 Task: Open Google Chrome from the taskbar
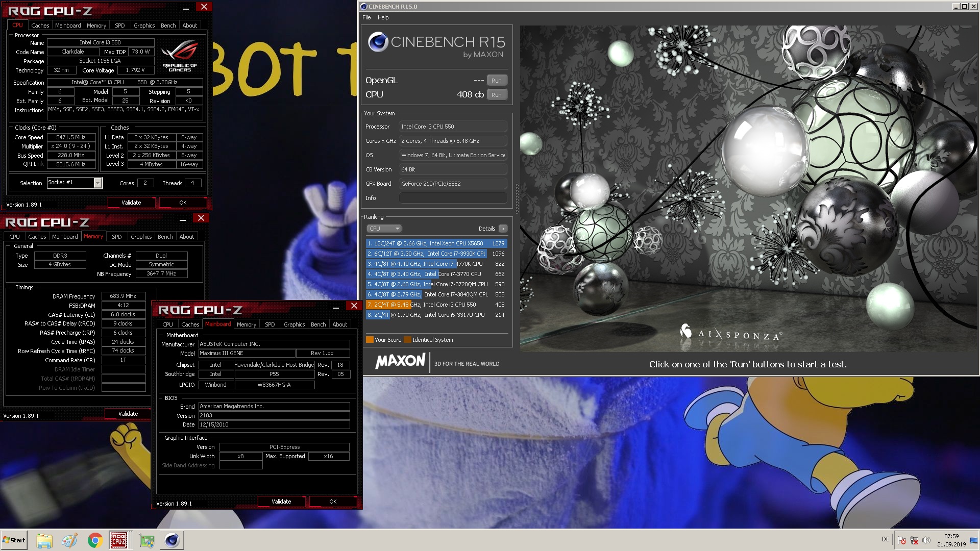pyautogui.click(x=94, y=540)
